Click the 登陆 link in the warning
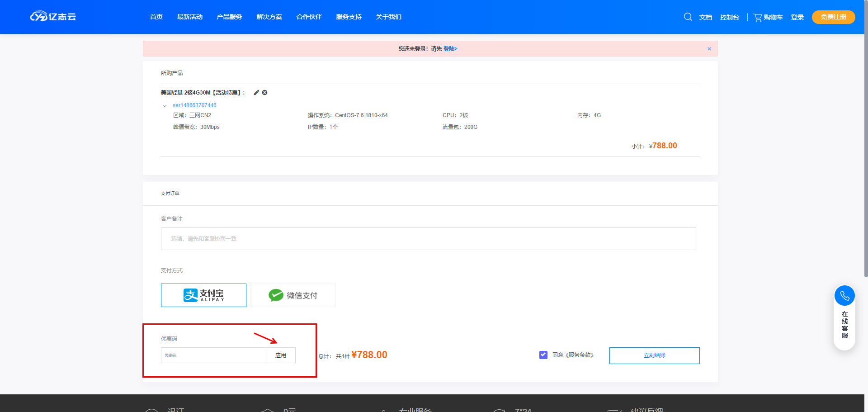Screen dimensions: 868x412 (450, 49)
